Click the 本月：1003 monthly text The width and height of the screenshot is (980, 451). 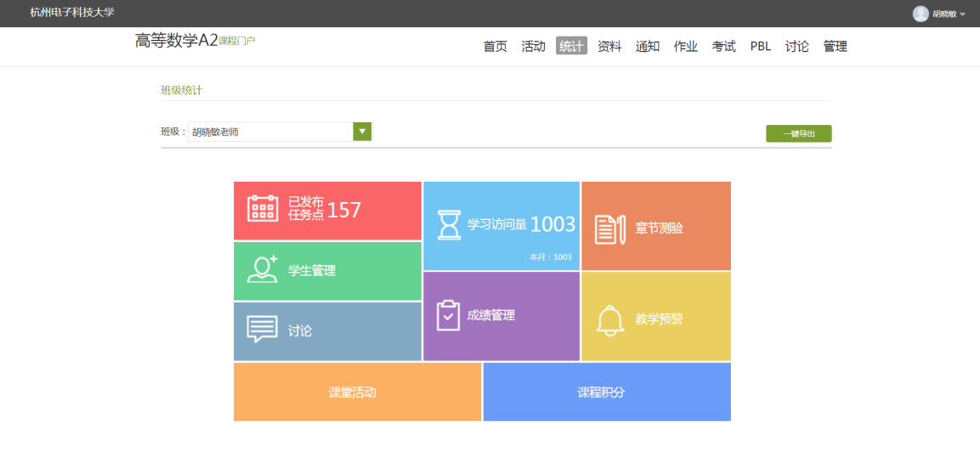tap(551, 257)
